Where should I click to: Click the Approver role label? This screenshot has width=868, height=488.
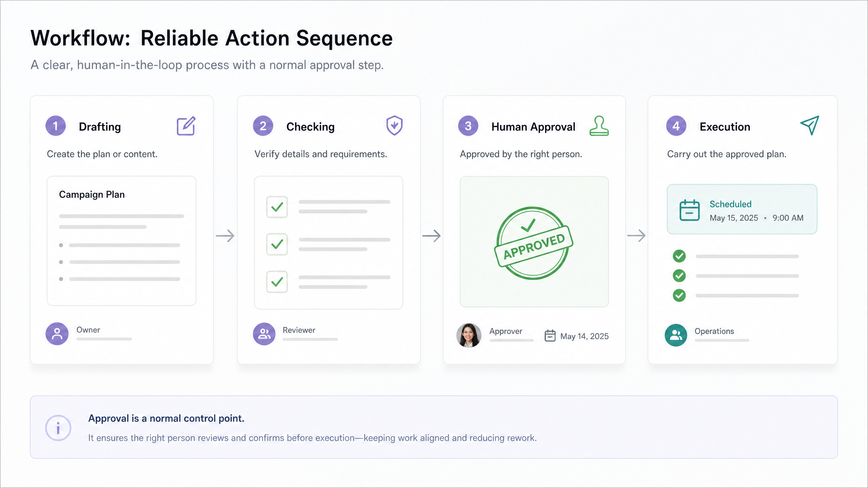(506, 331)
